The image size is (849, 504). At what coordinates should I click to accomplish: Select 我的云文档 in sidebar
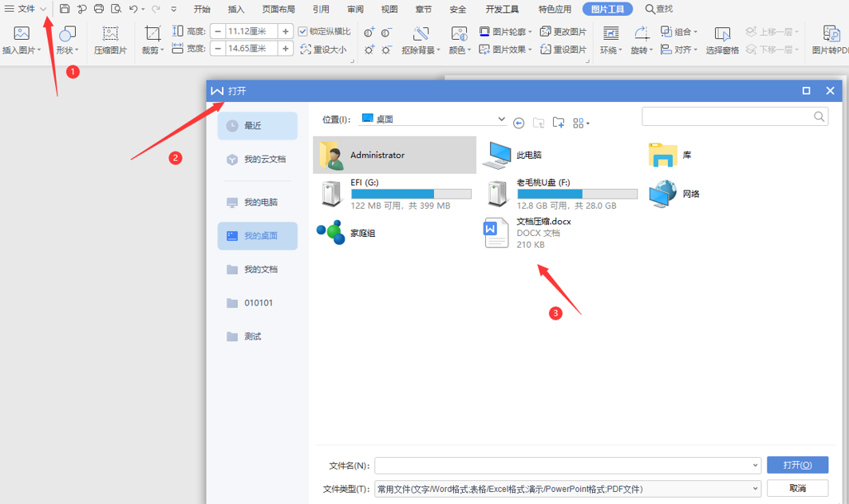258,159
